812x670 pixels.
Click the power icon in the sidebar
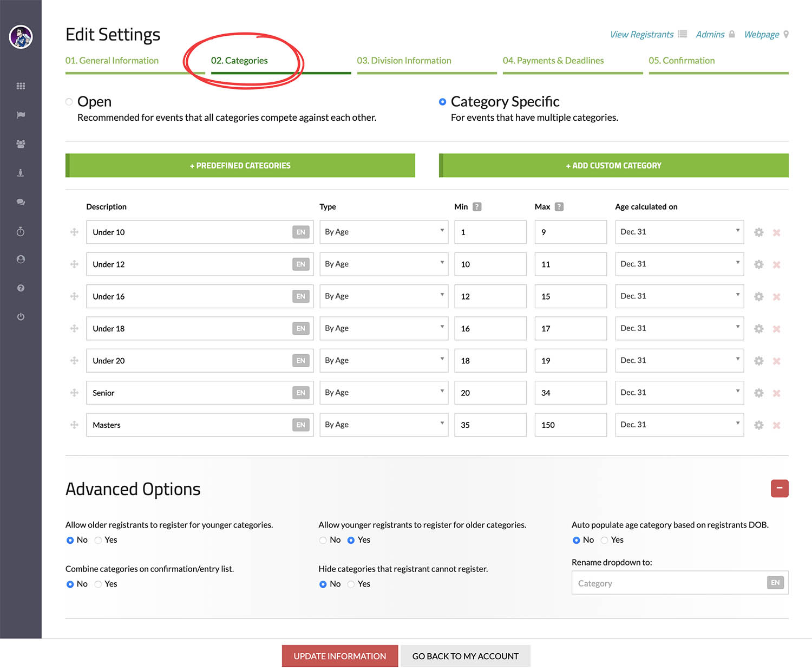coord(21,317)
